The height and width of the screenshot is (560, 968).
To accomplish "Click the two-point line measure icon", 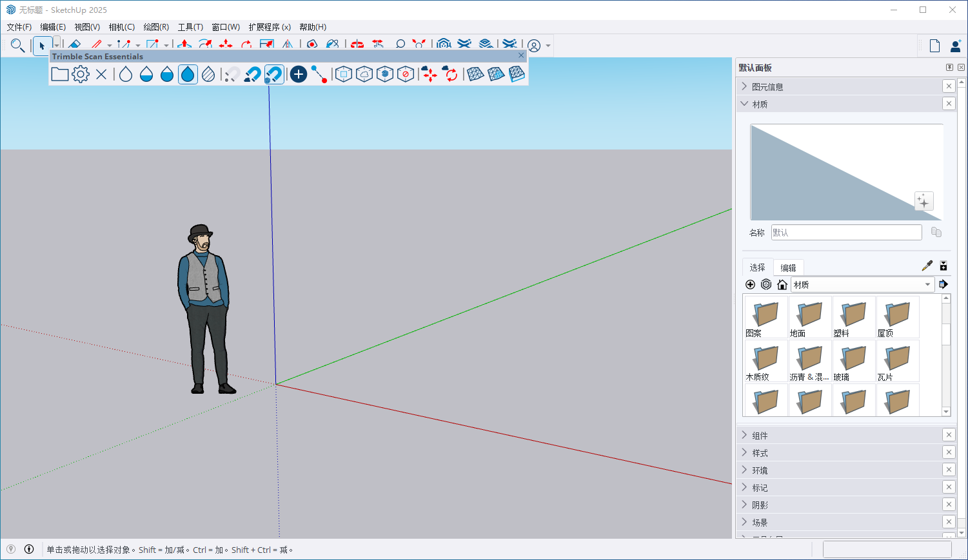I will [x=319, y=74].
